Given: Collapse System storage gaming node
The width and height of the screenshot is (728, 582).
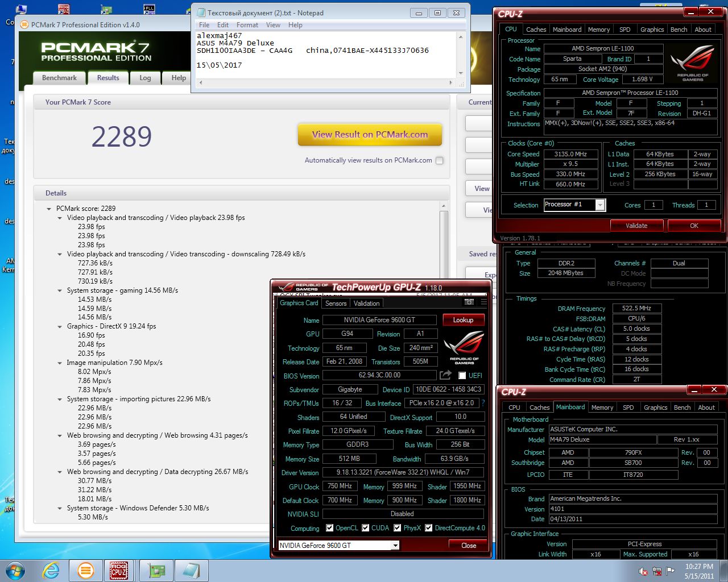Looking at the screenshot, I should click(60, 290).
